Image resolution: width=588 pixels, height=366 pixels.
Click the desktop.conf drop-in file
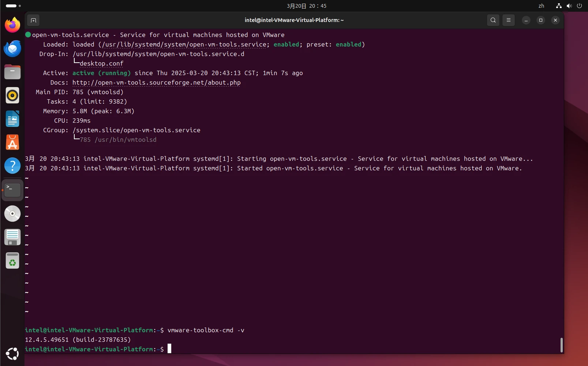pyautogui.click(x=101, y=63)
